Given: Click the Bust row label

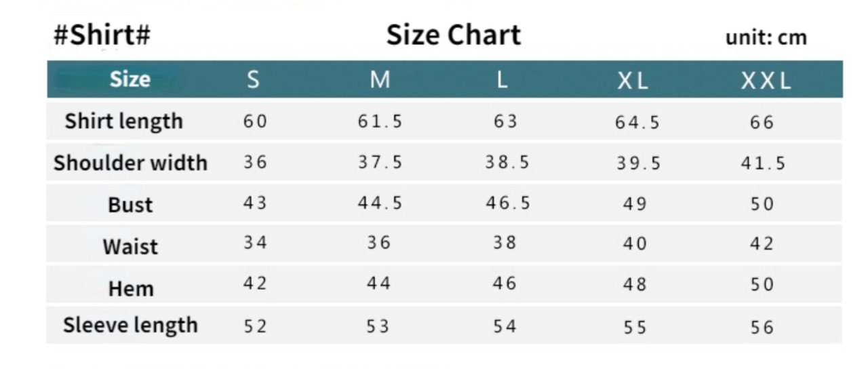Looking at the screenshot, I should (130, 205).
